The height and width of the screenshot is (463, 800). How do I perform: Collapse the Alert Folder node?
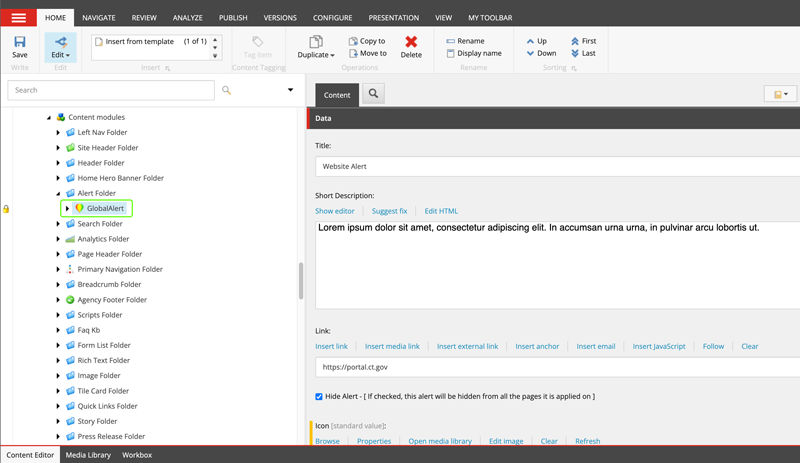click(x=58, y=193)
